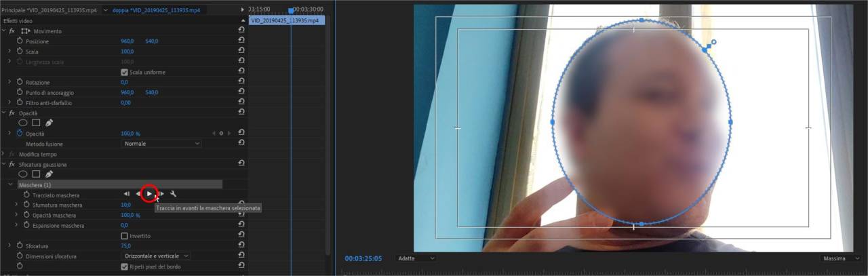This screenshot has width=868, height=276.
Task: Track mask backward one frame
Action: pyautogui.click(x=127, y=194)
